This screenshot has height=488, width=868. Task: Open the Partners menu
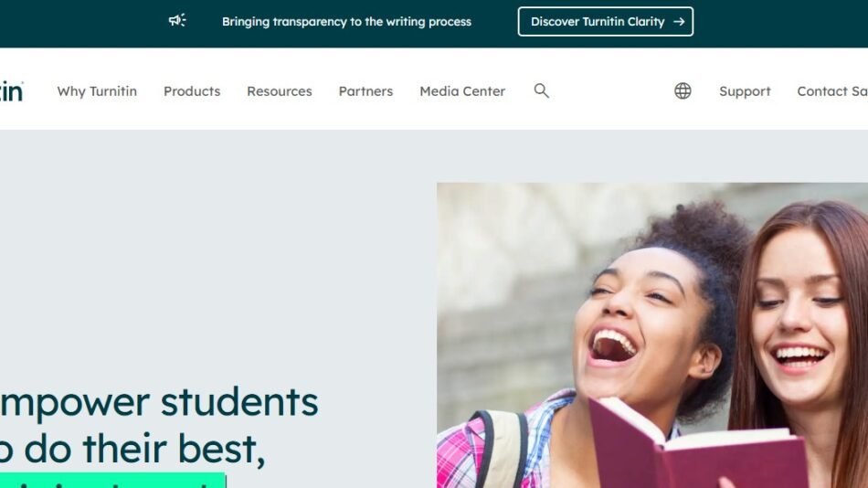[x=365, y=91]
